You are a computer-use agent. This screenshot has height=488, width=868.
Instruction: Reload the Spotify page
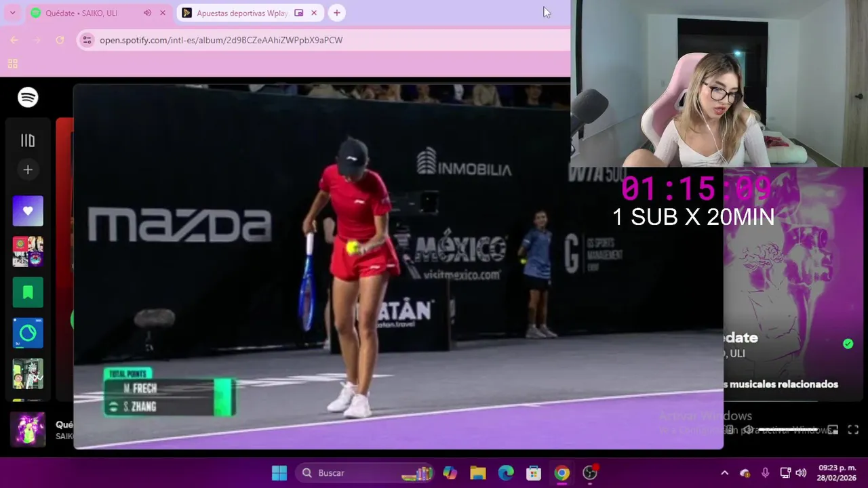[x=60, y=40]
